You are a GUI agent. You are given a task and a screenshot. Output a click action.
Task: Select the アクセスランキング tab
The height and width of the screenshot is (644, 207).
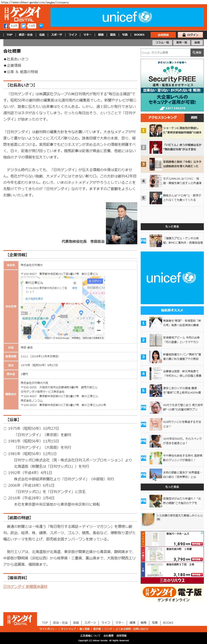click(x=163, y=117)
